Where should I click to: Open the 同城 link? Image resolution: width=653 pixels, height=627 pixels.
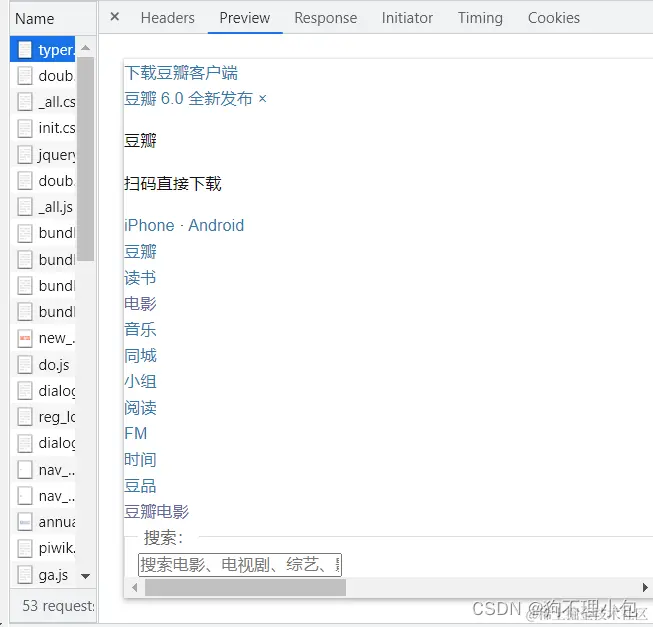click(140, 356)
